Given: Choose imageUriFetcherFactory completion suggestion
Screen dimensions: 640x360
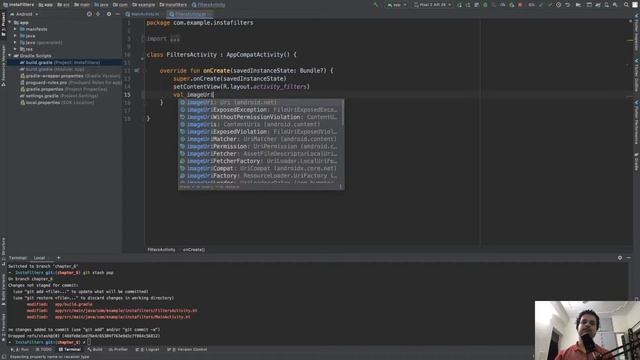Looking at the screenshot, I should (260, 161).
